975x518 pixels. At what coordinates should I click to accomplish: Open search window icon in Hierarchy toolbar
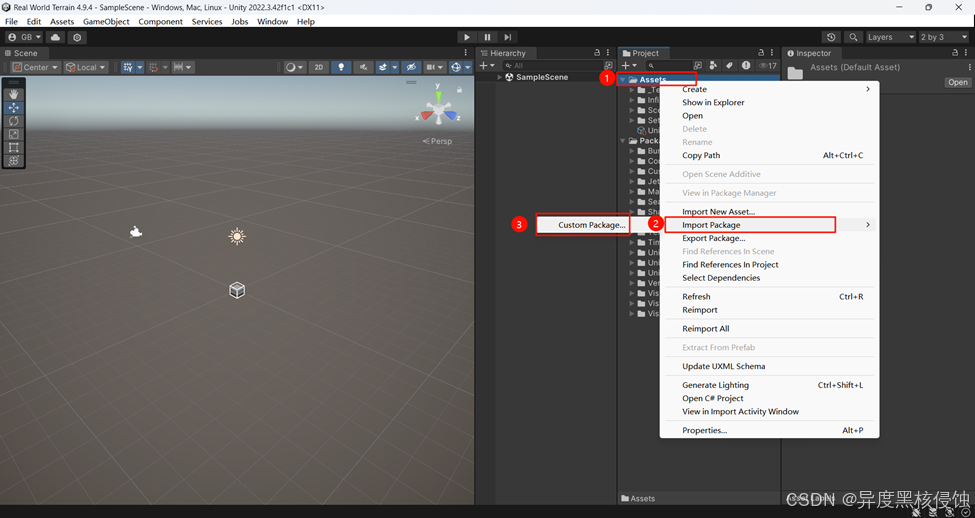coord(608,65)
